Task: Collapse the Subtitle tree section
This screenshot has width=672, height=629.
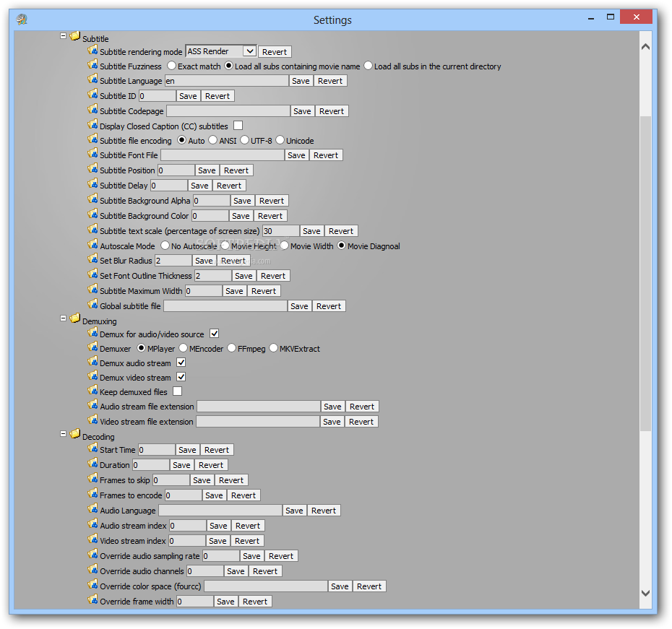Action: tap(63, 36)
